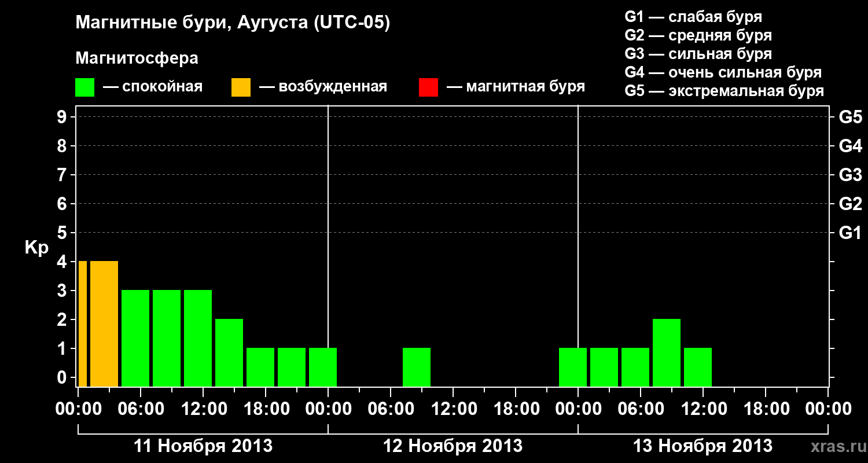The image size is (868, 463).
Task: Click the 'G2' label on right axis
Action: pos(850,204)
